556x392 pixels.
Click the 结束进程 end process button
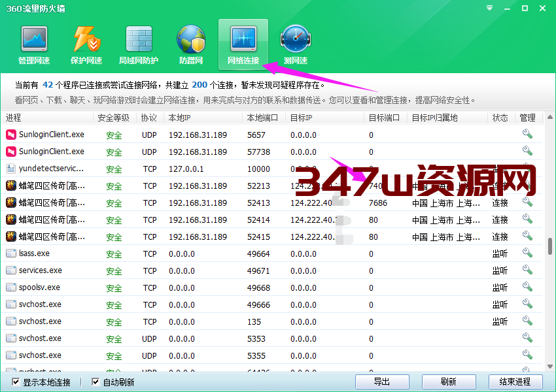pos(515,382)
